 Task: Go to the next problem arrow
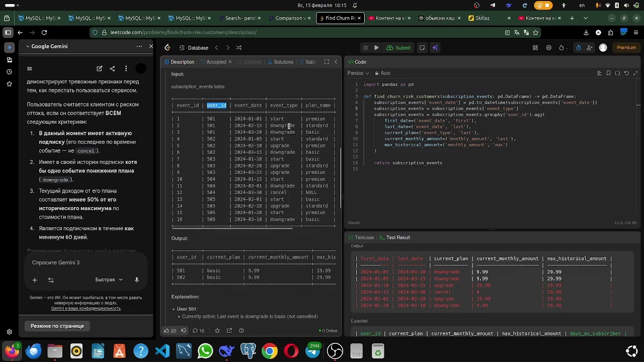227,48
